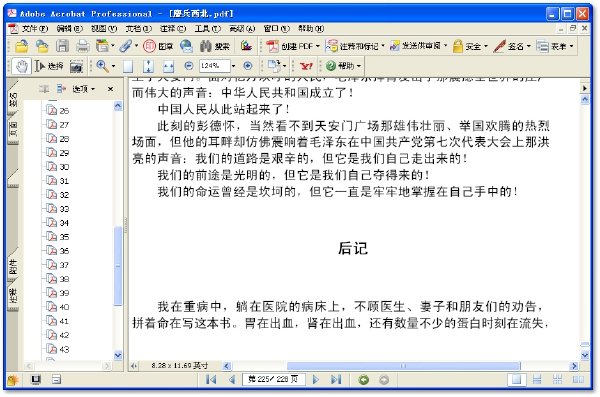
Task: Open the 编辑 menu
Action: click(69, 28)
